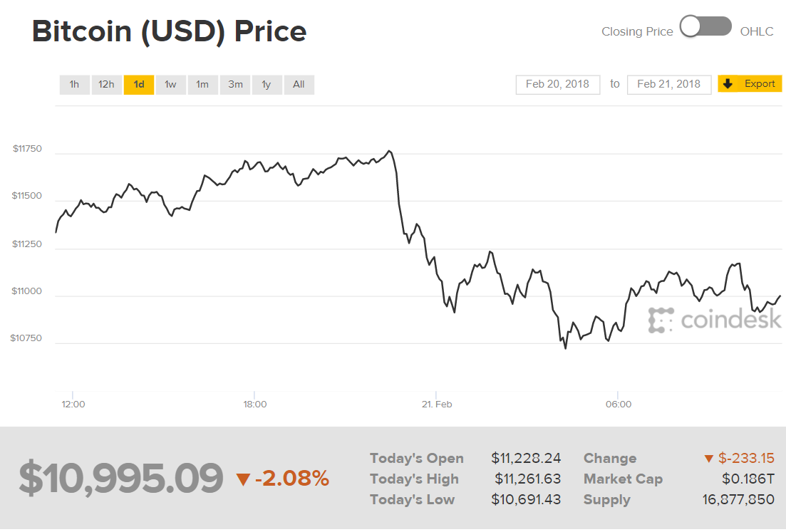Click the Market Cap $0.186T value
786x532 pixels.
tap(748, 479)
